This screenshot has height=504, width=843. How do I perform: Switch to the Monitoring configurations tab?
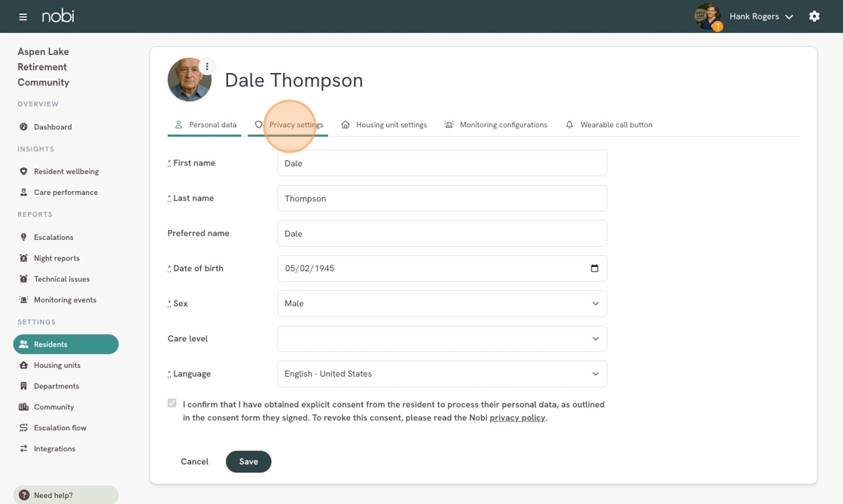tap(496, 125)
